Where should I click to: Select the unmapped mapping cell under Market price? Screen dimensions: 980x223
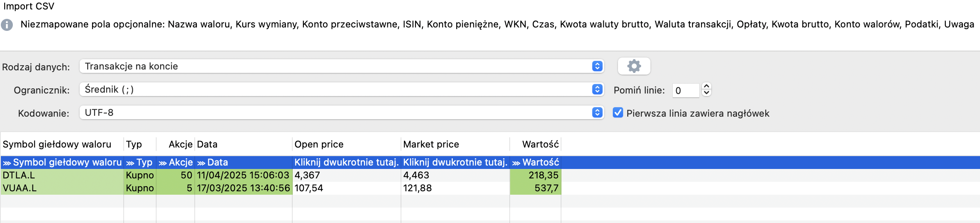pos(455,163)
